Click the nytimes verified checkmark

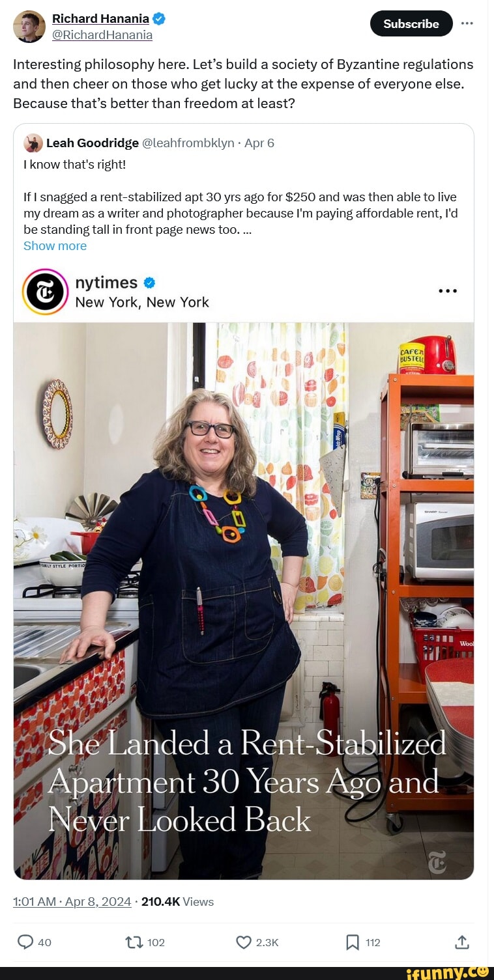pyautogui.click(x=149, y=283)
